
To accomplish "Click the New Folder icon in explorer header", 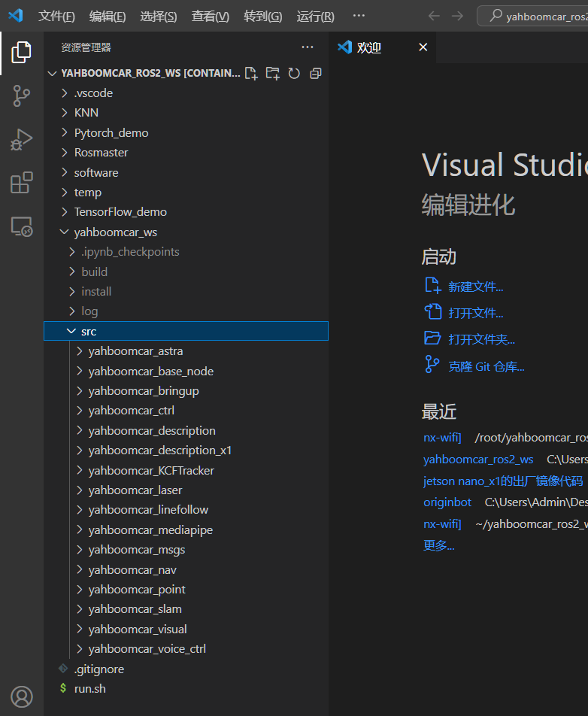I will 272,73.
